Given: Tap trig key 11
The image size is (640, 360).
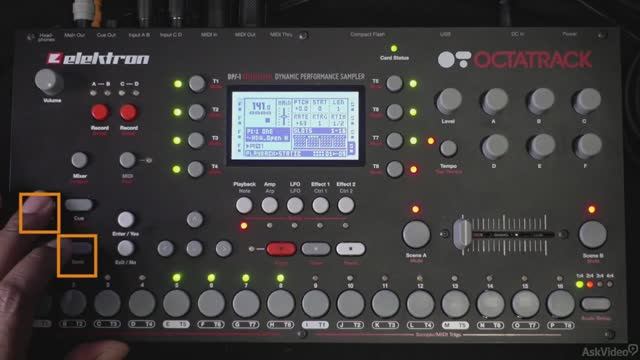Looking at the screenshot, I should [385, 303].
